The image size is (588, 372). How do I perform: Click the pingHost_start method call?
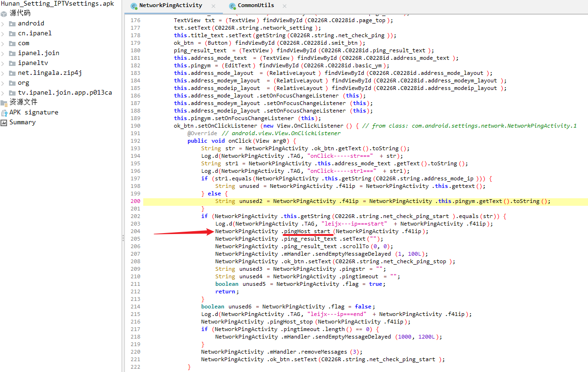pos(308,231)
